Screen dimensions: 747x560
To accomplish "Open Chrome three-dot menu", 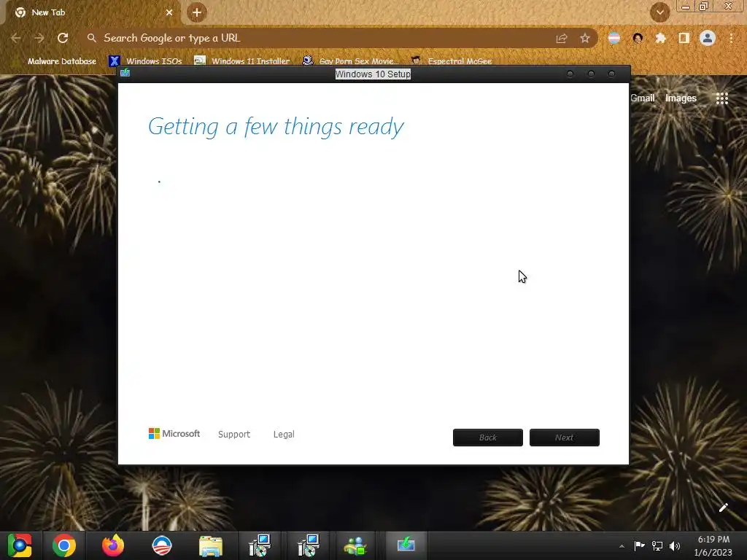I will pyautogui.click(x=731, y=38).
